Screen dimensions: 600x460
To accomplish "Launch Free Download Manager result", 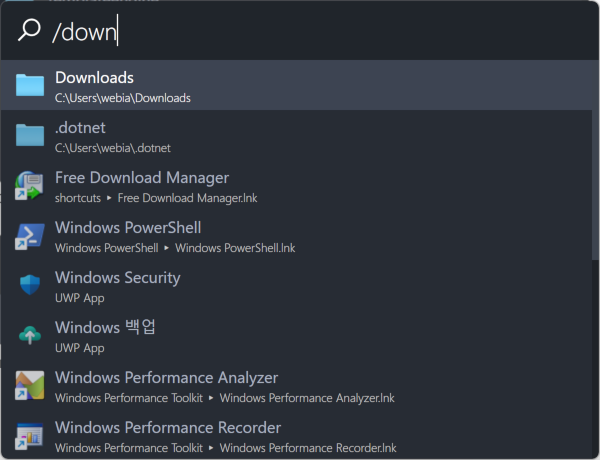I will point(297,185).
